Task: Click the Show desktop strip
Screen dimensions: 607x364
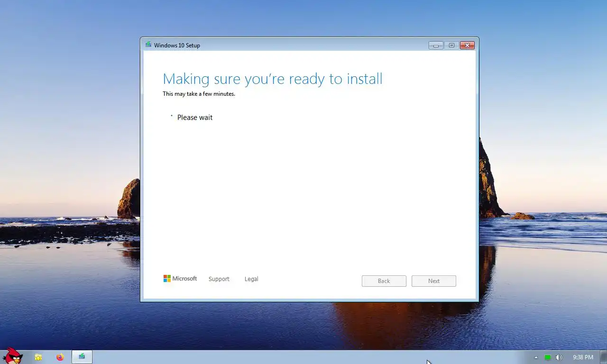Action: click(604, 357)
